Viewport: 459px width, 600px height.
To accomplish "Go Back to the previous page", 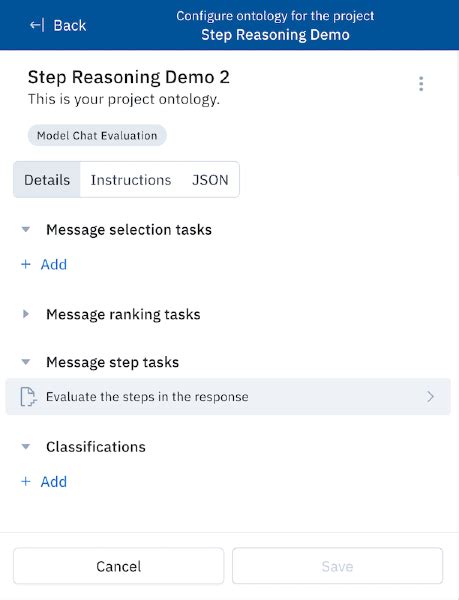I will pos(58,25).
